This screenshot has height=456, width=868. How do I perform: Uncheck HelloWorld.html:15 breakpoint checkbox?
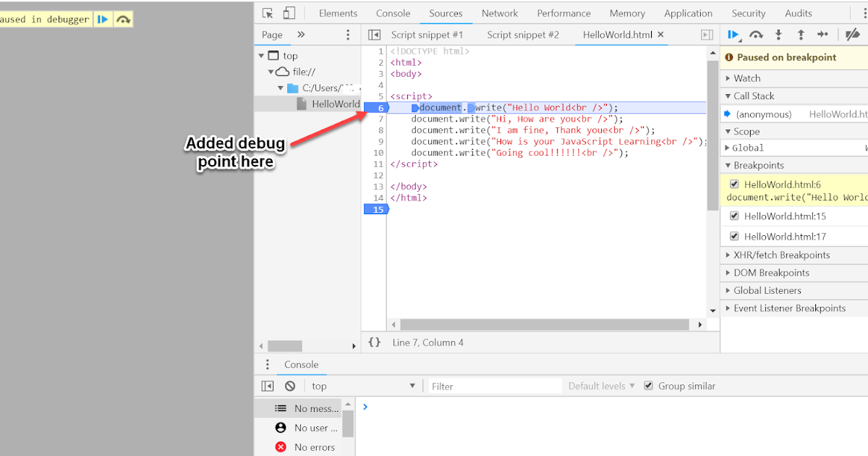click(x=734, y=216)
